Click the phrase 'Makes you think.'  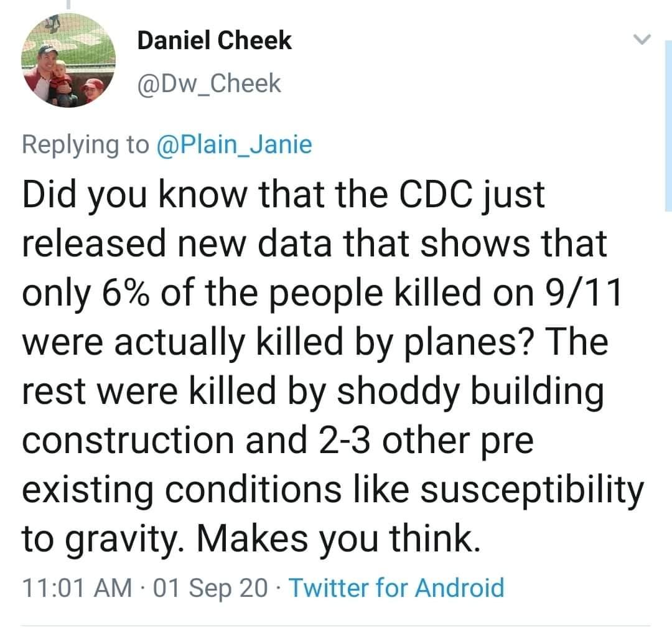[x=338, y=538]
